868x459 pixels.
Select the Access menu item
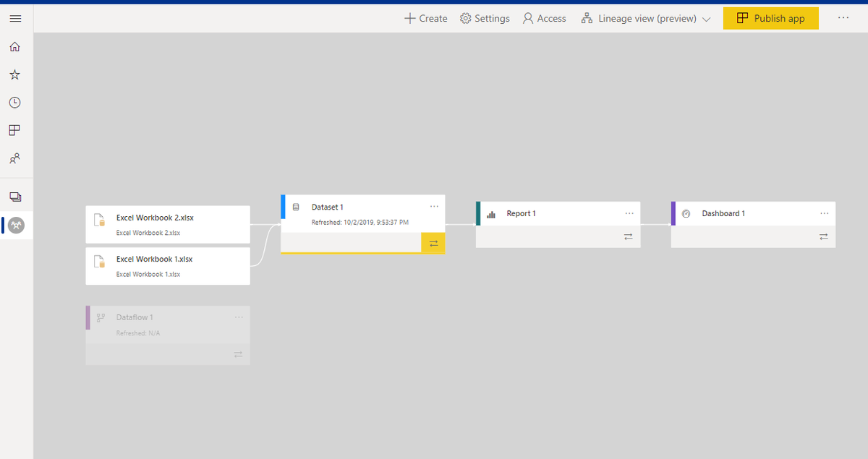[544, 18]
